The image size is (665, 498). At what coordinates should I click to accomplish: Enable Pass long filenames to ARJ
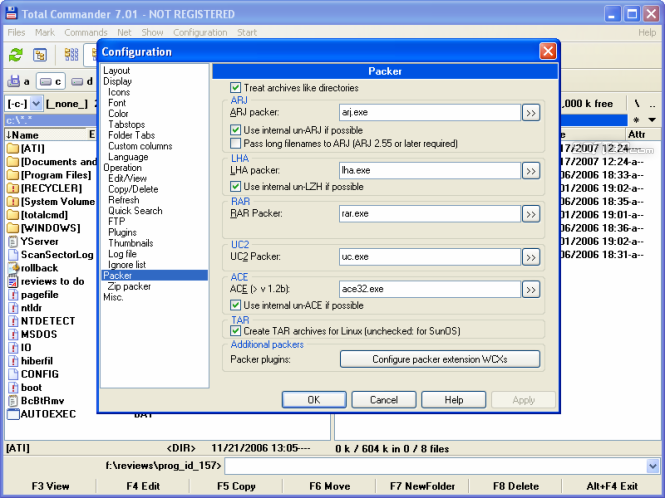click(235, 143)
